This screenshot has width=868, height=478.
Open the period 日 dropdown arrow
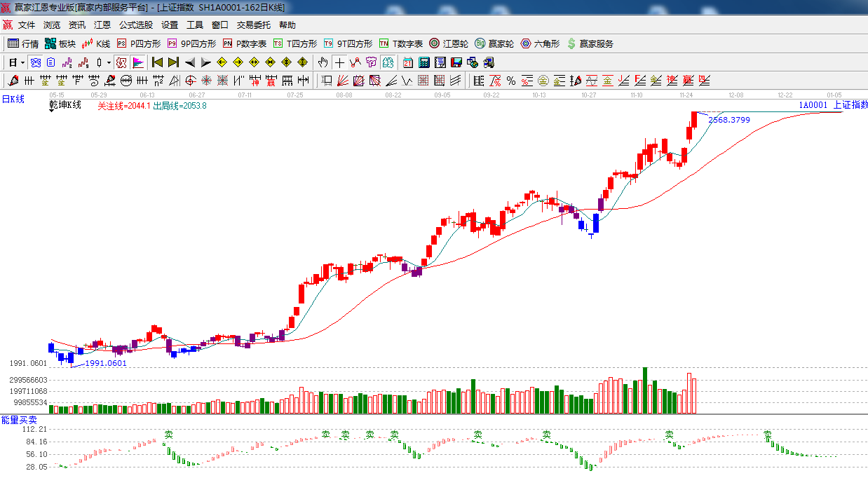(x=22, y=62)
